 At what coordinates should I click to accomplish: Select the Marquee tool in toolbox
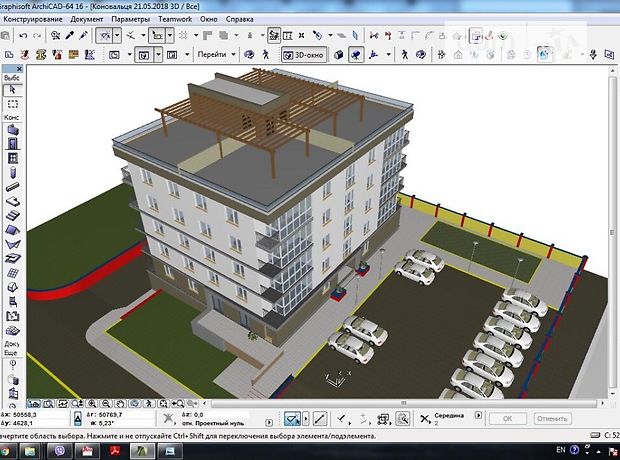(13, 104)
